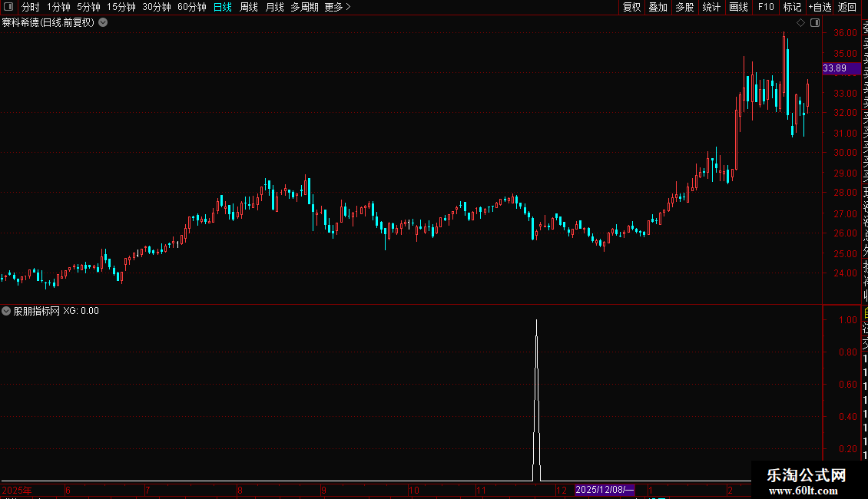This screenshot has width=868, height=499.
Task: Click the 叠加 overlay button
Action: point(658,7)
